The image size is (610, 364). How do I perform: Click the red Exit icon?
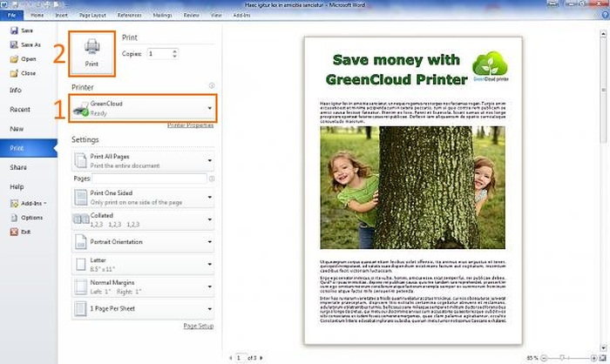click(14, 232)
